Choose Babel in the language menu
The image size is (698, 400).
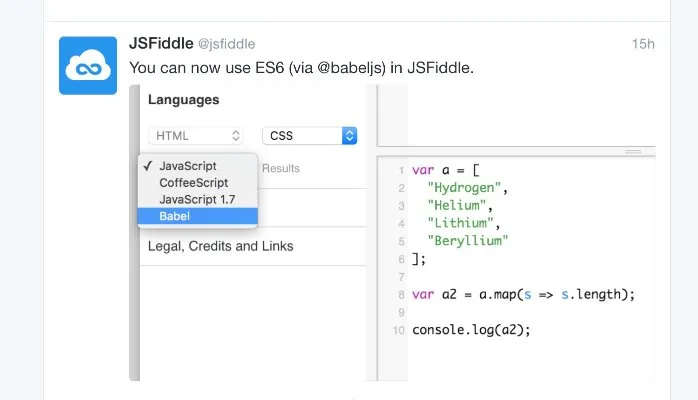pyautogui.click(x=198, y=216)
